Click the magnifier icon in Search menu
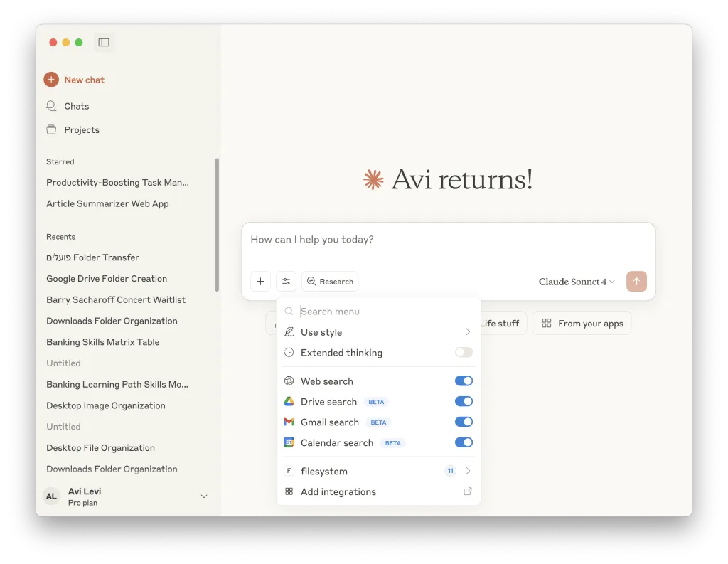Viewport: 728px width, 564px height. click(x=289, y=312)
